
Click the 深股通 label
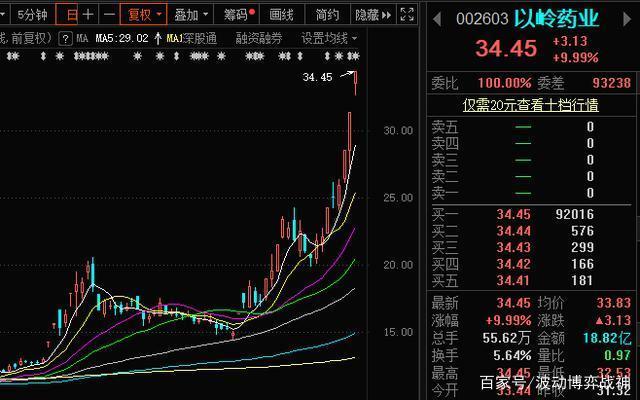coord(200,39)
